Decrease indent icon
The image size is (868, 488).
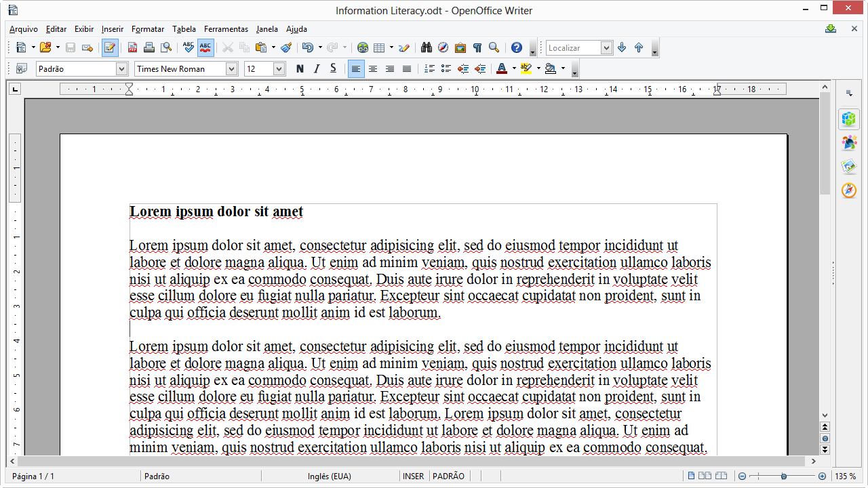[463, 68]
